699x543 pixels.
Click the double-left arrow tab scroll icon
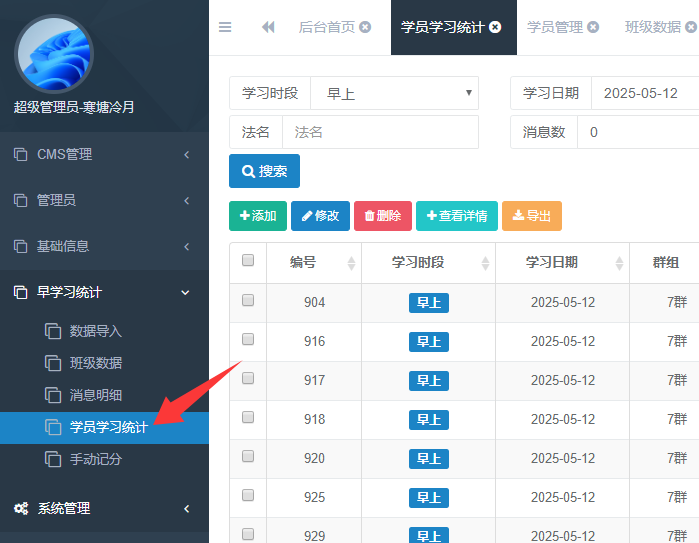coord(268,27)
